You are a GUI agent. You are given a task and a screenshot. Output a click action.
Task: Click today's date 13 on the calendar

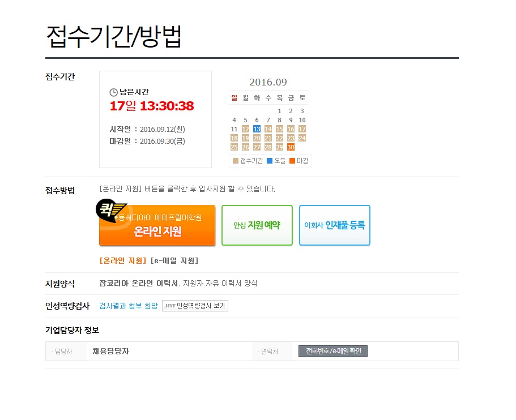tap(257, 129)
